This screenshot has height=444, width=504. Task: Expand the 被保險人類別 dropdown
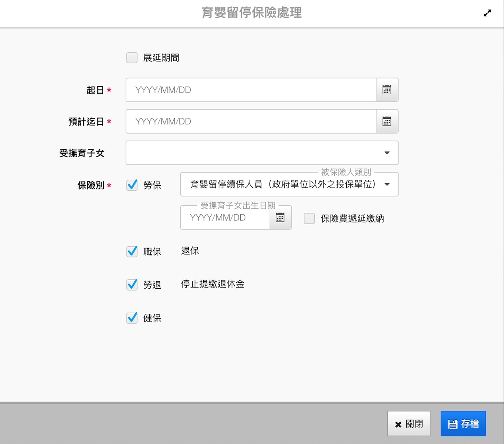click(289, 184)
